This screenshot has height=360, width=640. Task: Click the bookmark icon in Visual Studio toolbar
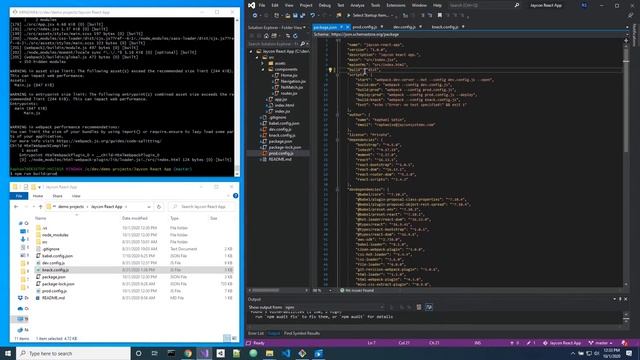[x=440, y=16]
